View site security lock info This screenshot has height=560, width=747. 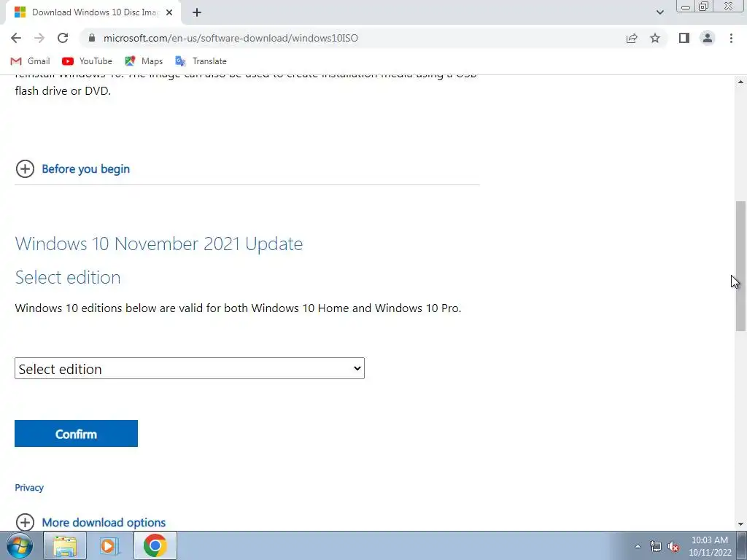click(x=92, y=38)
